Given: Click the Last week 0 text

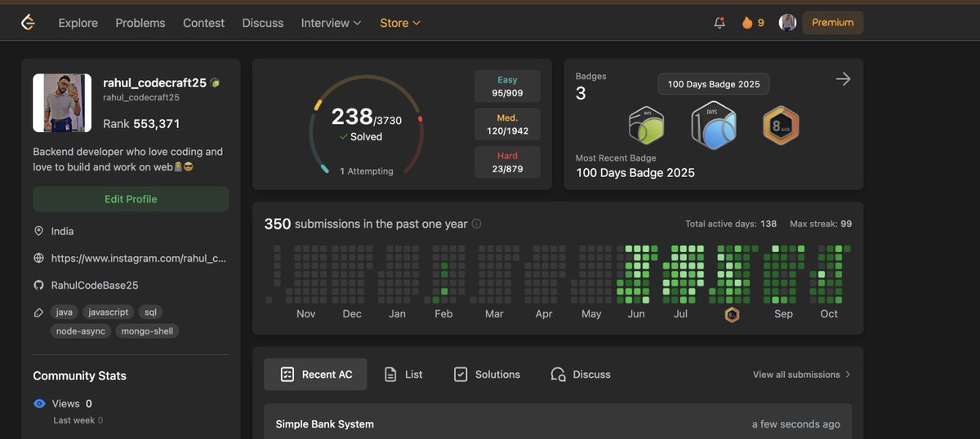Looking at the screenshot, I should [x=78, y=420].
